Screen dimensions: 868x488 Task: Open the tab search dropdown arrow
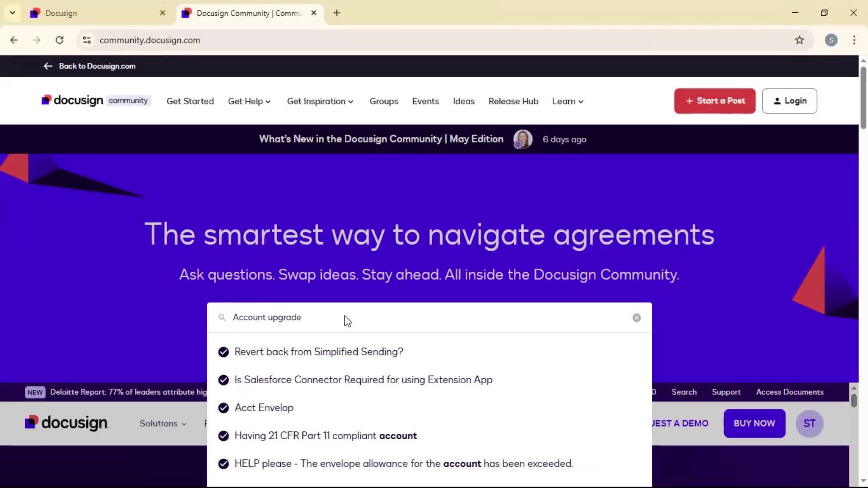point(13,13)
